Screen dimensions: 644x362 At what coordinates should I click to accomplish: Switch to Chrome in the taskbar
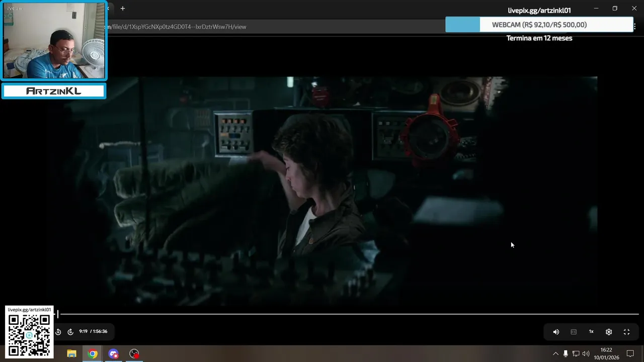(x=92, y=353)
